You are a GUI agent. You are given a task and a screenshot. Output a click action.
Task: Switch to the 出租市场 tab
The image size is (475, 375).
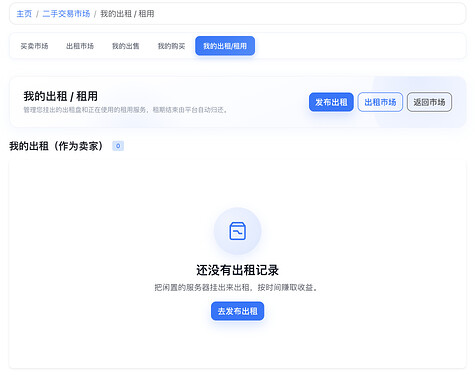(x=80, y=46)
